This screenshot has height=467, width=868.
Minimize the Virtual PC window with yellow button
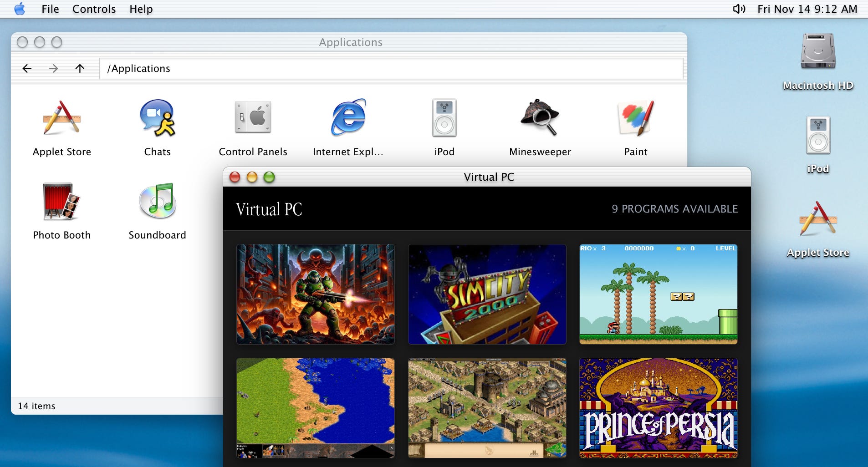(x=252, y=177)
